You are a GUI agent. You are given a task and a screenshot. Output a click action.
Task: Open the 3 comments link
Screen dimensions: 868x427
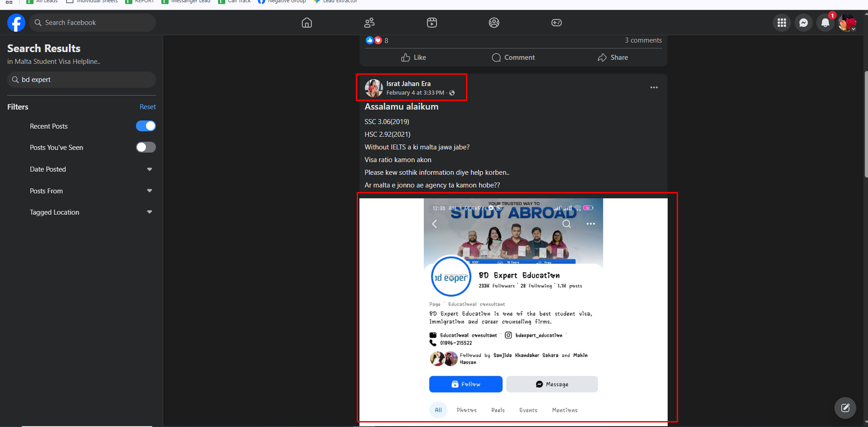[643, 40]
